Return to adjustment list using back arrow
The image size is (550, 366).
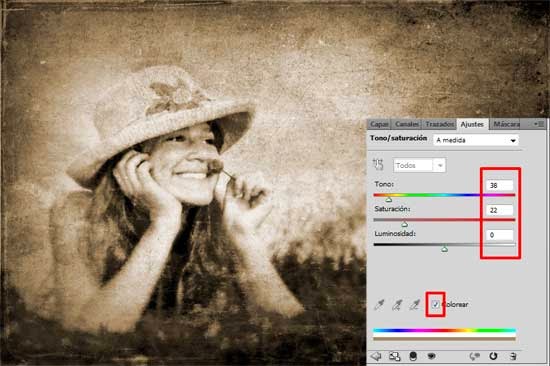coord(376,356)
